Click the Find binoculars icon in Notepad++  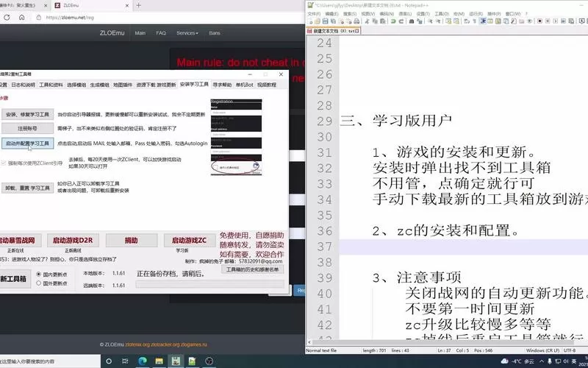412,21
